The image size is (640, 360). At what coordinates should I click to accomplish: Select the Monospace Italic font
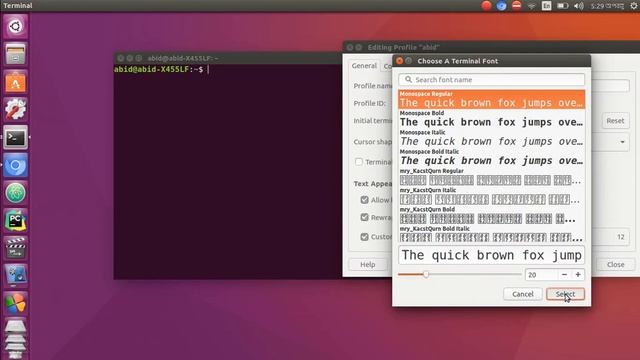pos(491,138)
